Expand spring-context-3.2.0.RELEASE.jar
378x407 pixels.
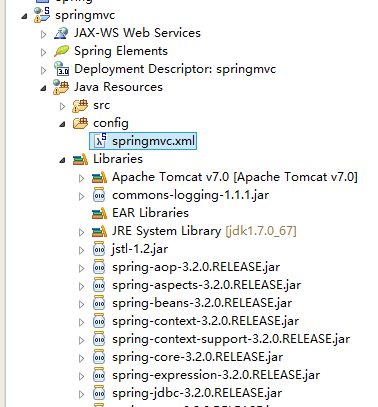[x=81, y=322]
